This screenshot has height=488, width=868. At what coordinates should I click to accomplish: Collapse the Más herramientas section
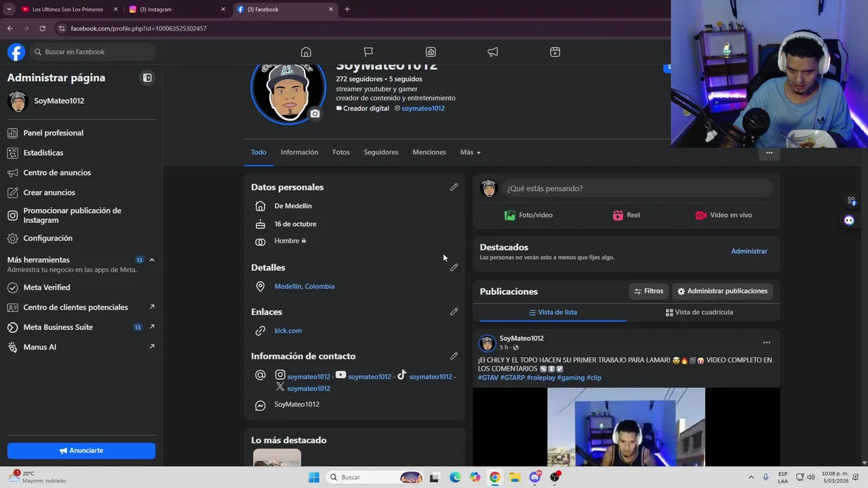click(x=152, y=260)
